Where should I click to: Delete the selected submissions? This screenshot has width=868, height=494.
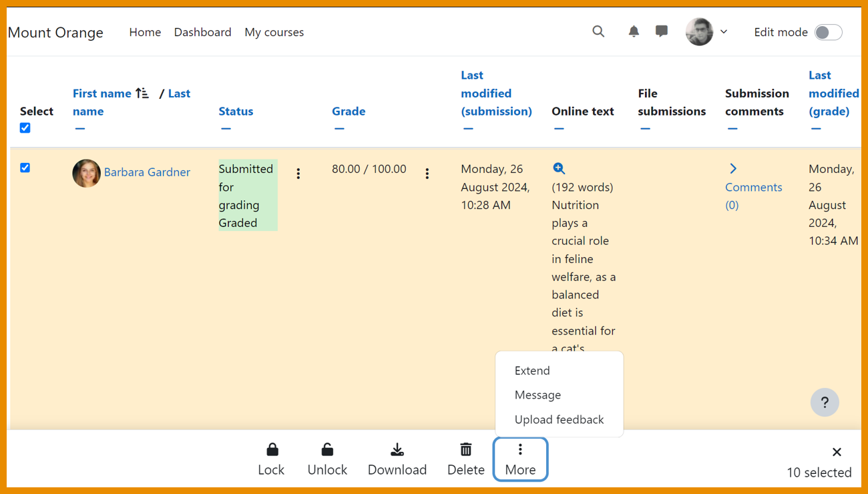pos(465,458)
